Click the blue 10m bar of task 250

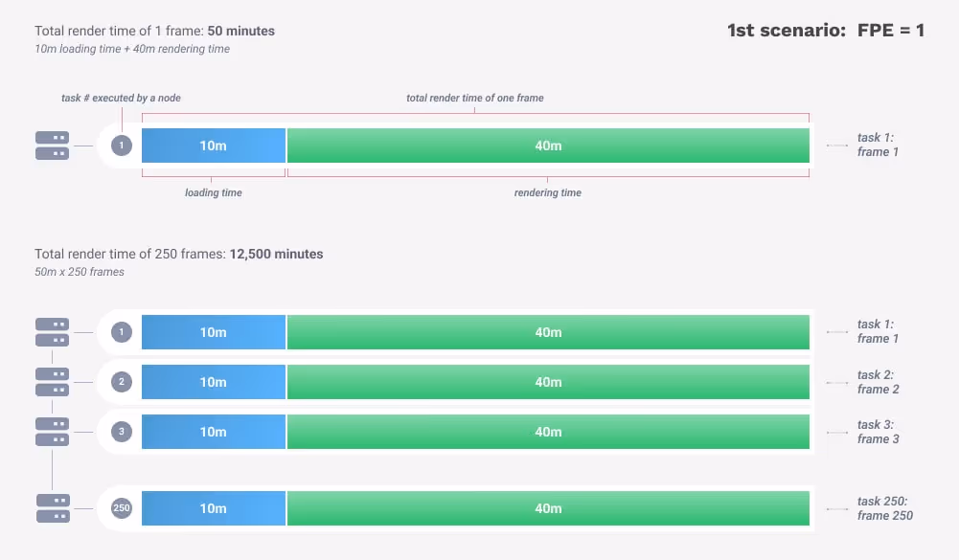(x=214, y=508)
